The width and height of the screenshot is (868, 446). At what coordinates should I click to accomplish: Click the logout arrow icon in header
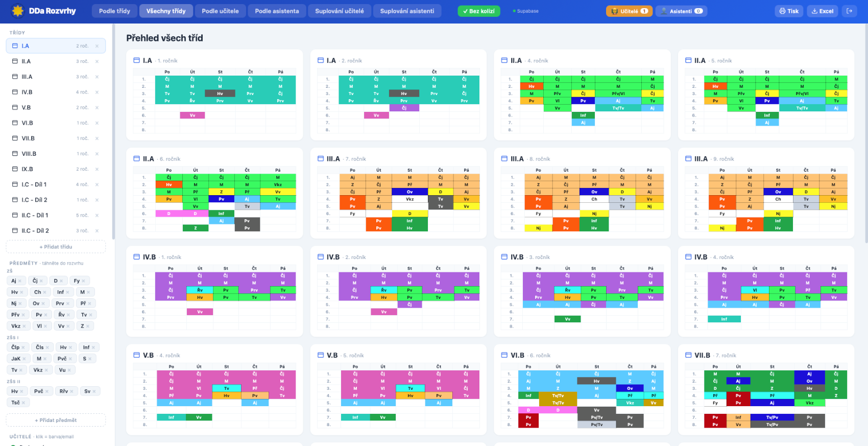pyautogui.click(x=849, y=11)
